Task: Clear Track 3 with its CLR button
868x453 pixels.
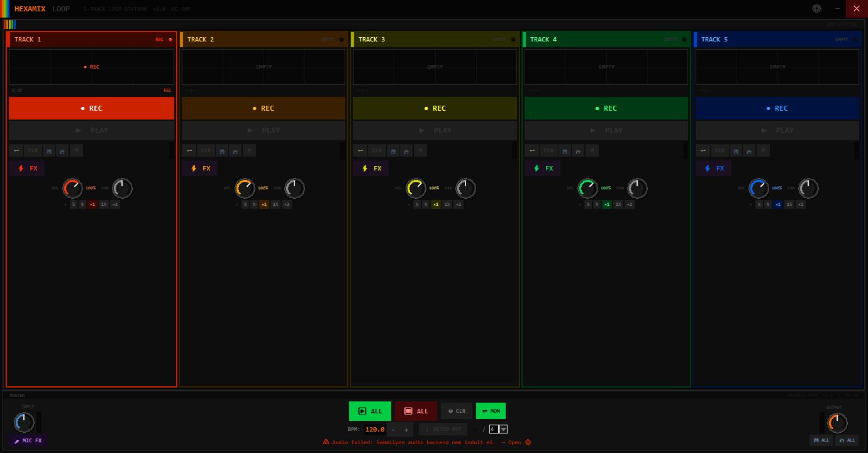Action: 377,150
